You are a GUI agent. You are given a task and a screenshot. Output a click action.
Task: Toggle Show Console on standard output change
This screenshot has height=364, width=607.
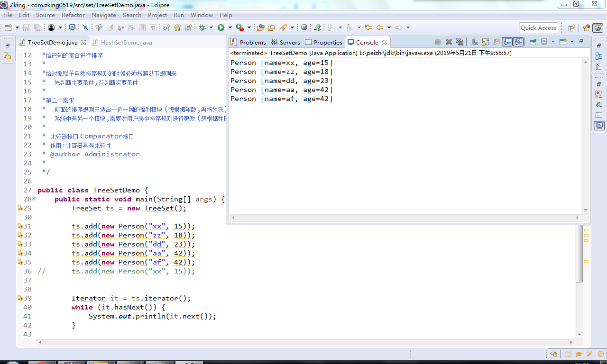point(507,42)
